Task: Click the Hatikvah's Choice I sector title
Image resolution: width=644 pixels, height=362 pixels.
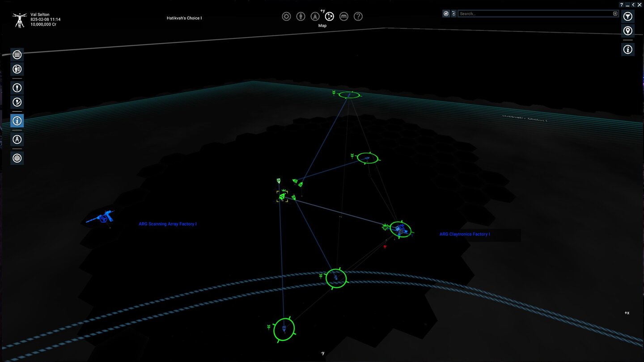Action: point(184,18)
